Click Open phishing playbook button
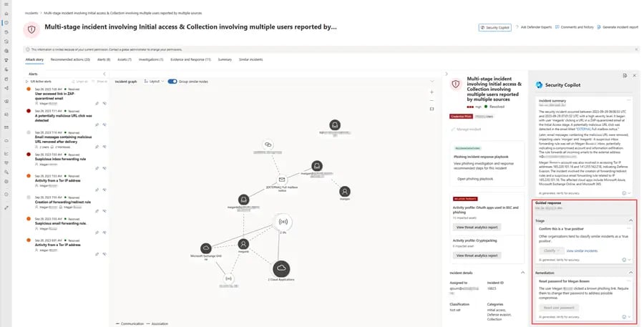This screenshot has width=644, height=327. pos(477,177)
